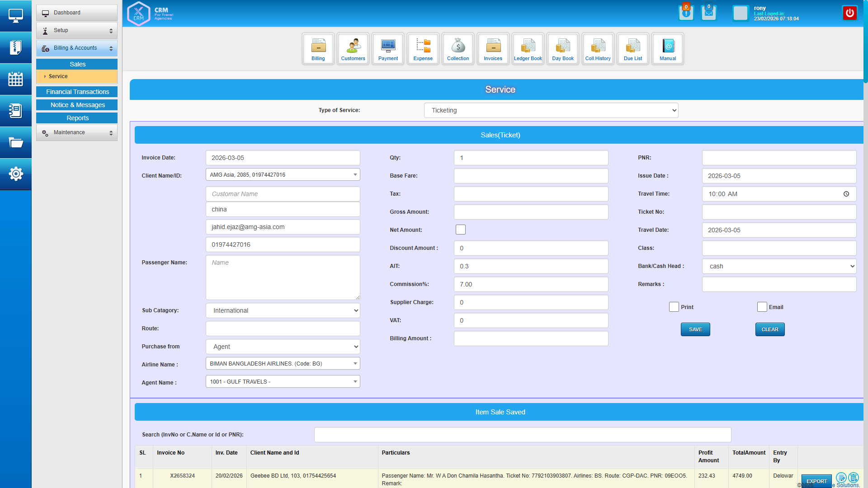
Task: Open the Collection money bag icon
Action: pyautogui.click(x=458, y=48)
